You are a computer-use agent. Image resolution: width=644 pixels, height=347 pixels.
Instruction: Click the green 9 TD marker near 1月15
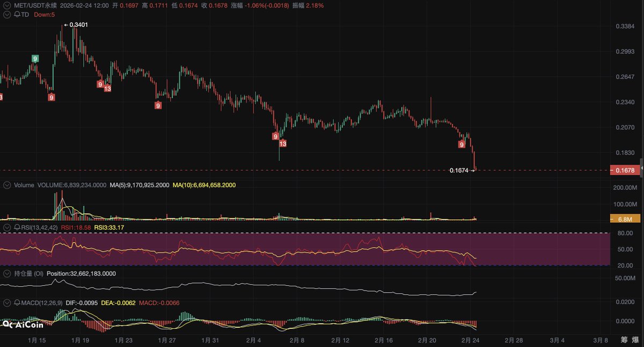click(x=35, y=59)
